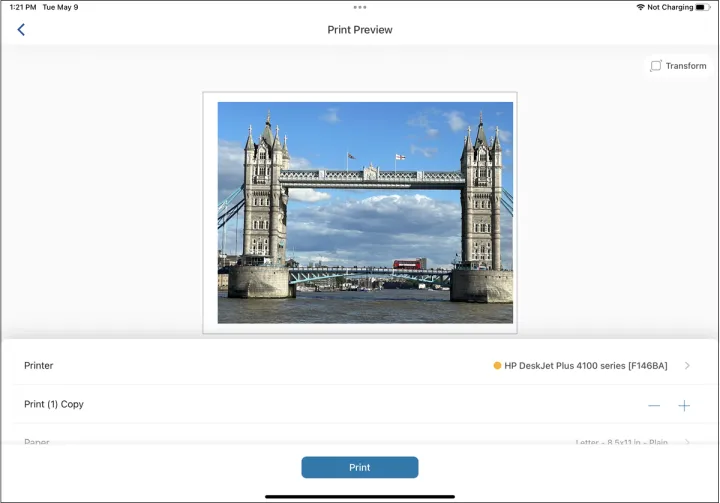Tap the three-dot multitasking control at top
720x503 pixels.
360,7
